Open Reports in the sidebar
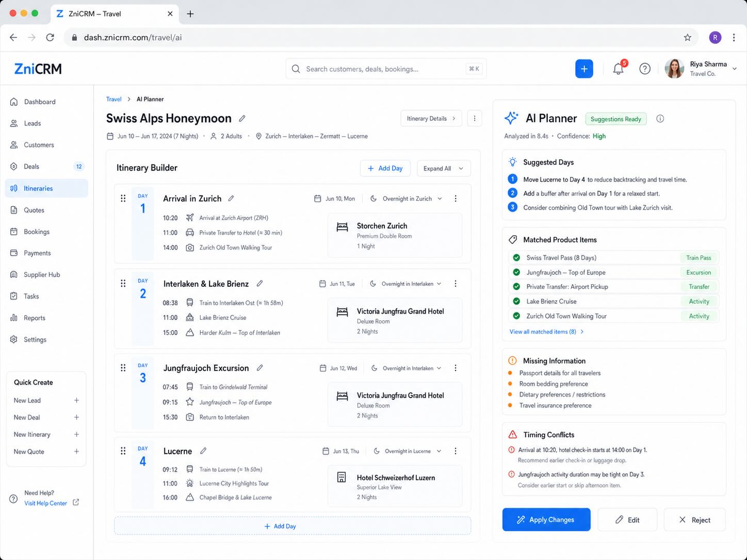Screen dimensions: 747x560 point(46,318)
